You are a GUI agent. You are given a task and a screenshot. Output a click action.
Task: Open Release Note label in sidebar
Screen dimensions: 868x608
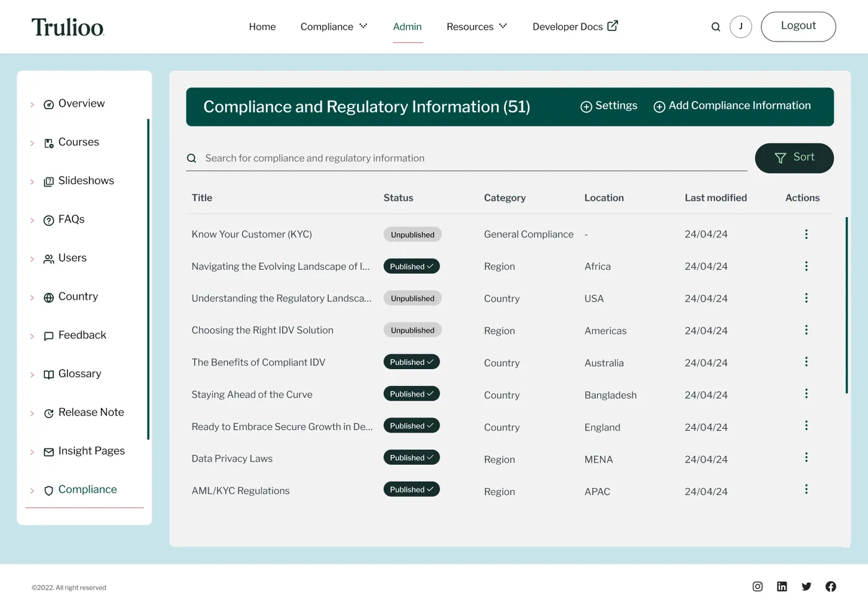click(91, 412)
